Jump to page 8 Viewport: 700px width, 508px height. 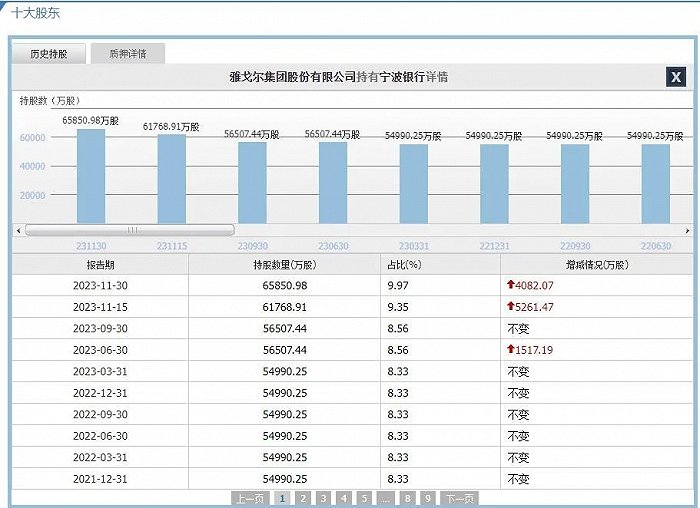(x=407, y=498)
